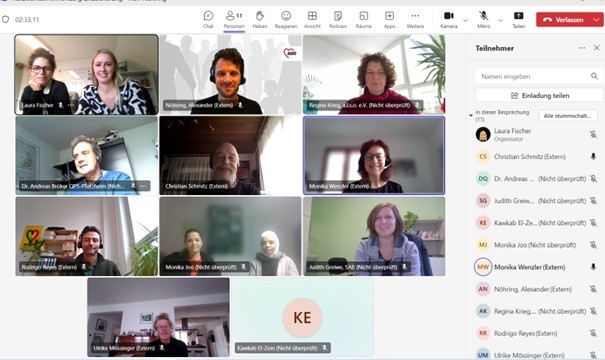Click the Einladung teilen button
Viewport: 605px width, 360px height.
coord(539,95)
